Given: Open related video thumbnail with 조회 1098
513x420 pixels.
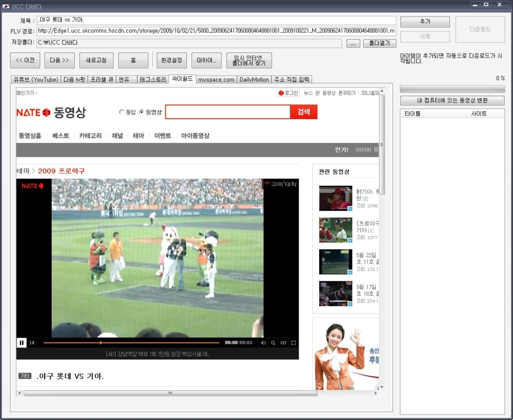Looking at the screenshot, I should tap(336, 198).
